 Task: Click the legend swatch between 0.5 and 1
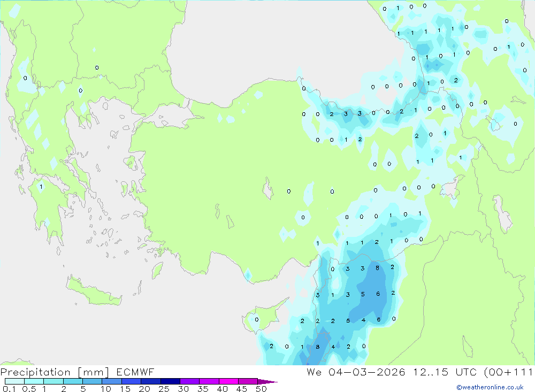pos(34,381)
